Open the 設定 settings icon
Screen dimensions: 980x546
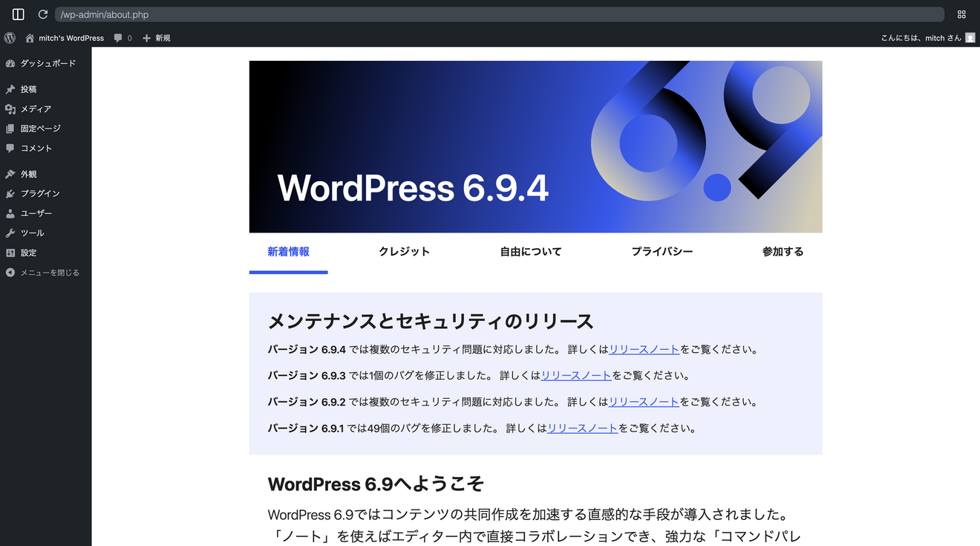tap(9, 252)
